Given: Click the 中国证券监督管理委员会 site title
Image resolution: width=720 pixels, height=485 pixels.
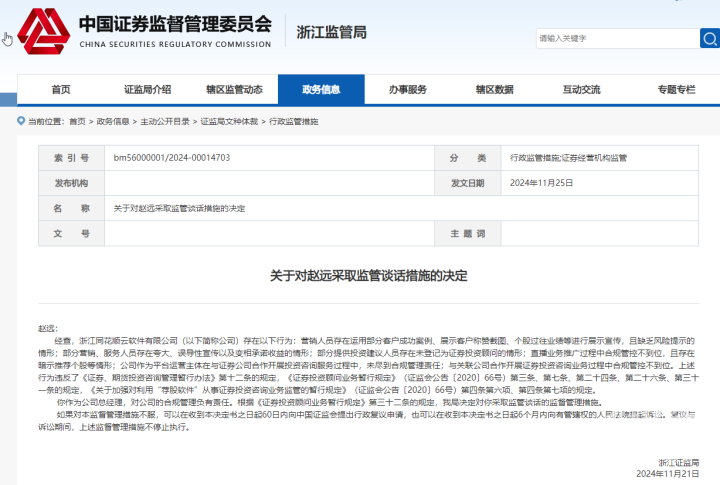Looking at the screenshot, I should (x=175, y=24).
